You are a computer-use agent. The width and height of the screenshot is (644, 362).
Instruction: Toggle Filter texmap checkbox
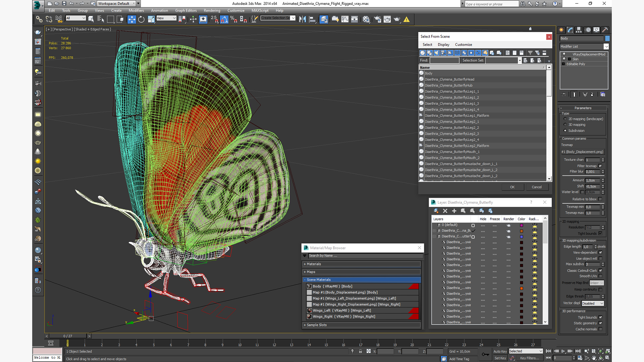(x=600, y=166)
